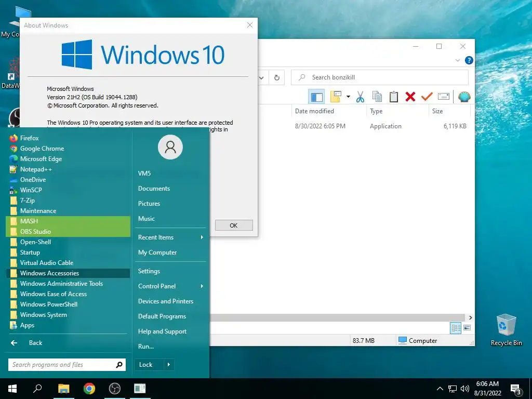Open Microsoft Edge in start menu
This screenshot has width=532, height=399.
[68, 159]
